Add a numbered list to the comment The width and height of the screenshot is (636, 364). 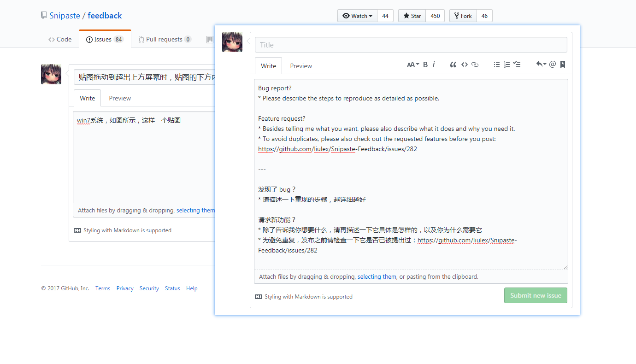tap(507, 65)
